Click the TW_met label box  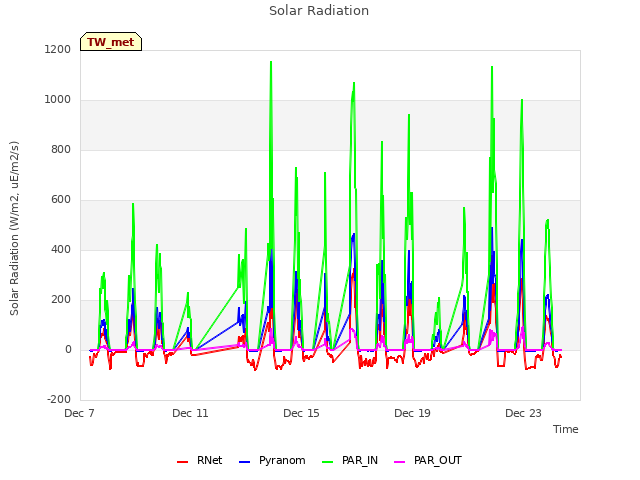111,42
